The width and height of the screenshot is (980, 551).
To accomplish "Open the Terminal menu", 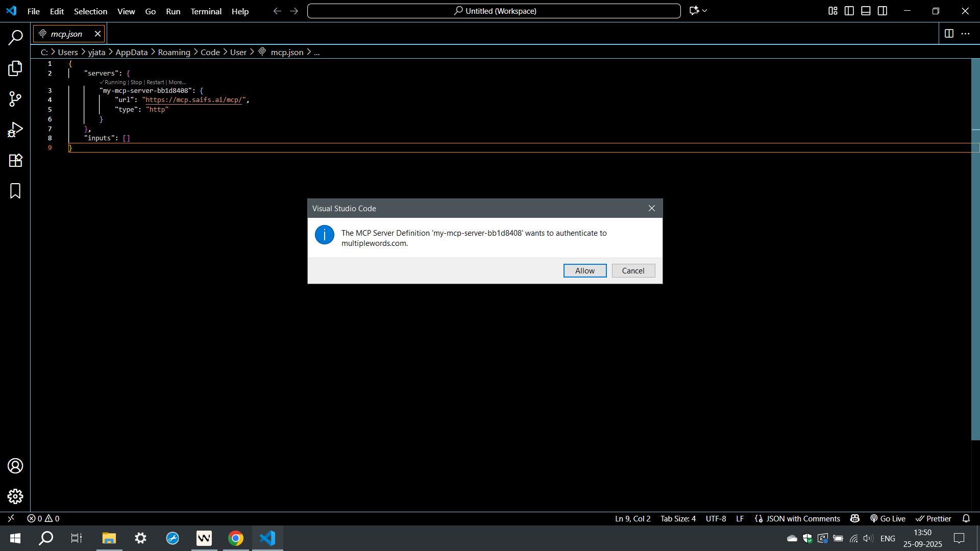I will [206, 11].
